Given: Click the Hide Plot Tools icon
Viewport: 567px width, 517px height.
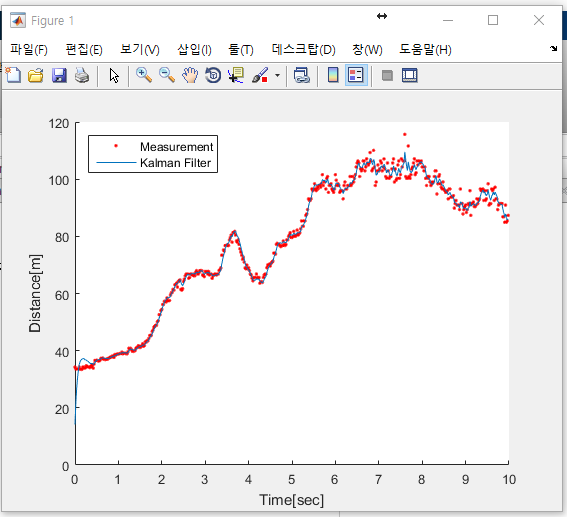Looking at the screenshot, I should click(x=387, y=76).
